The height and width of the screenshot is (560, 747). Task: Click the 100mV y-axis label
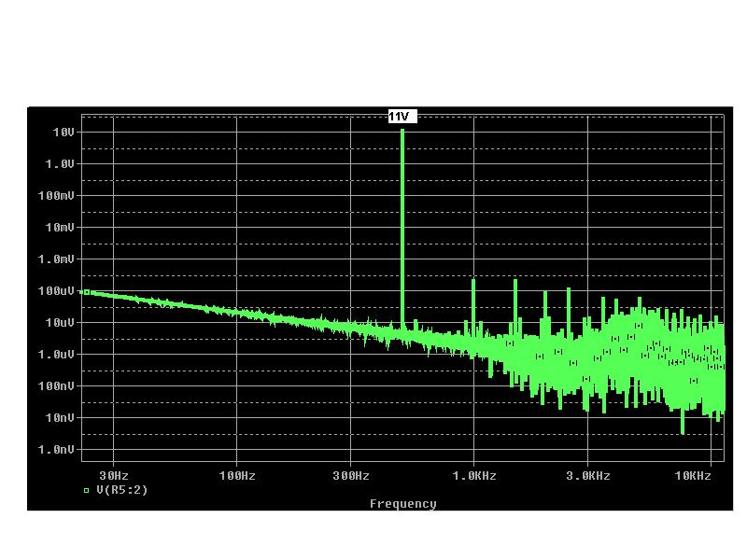56,195
